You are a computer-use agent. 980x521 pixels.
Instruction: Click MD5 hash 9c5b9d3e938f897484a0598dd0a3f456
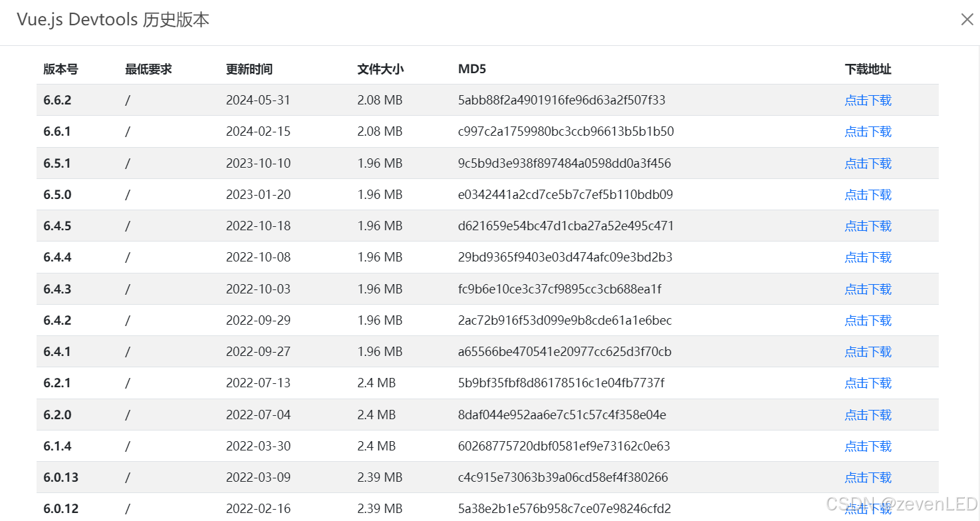(564, 164)
